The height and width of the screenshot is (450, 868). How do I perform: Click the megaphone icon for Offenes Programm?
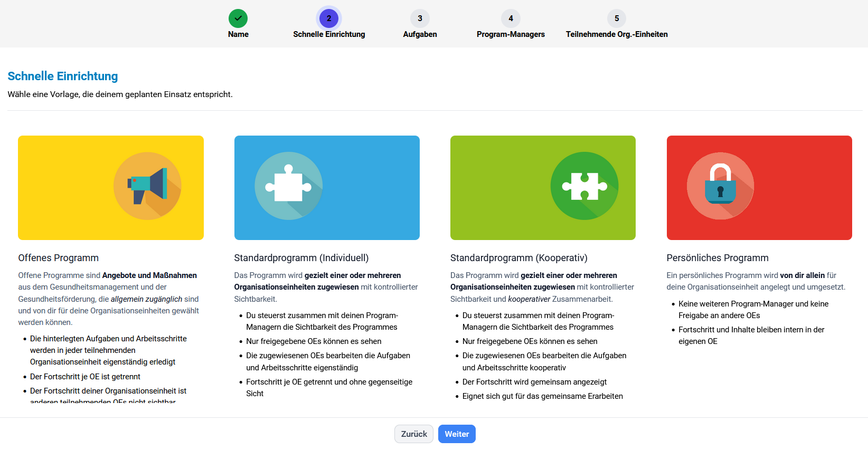(147, 186)
